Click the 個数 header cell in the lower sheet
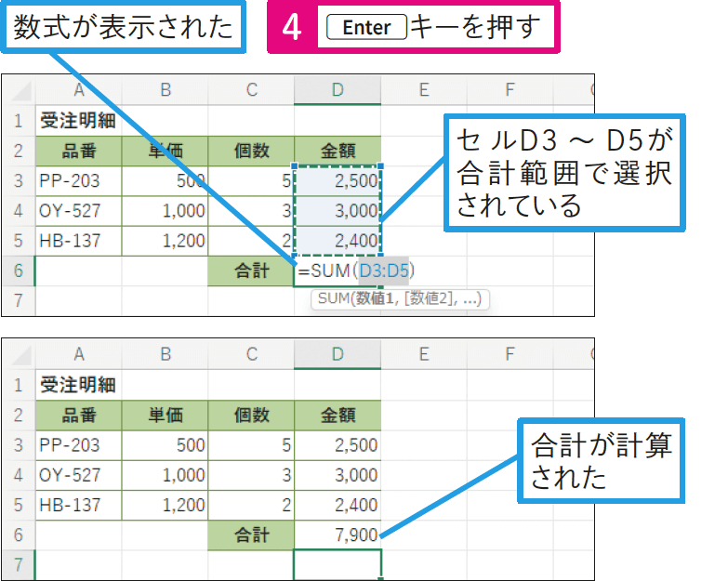 (251, 415)
